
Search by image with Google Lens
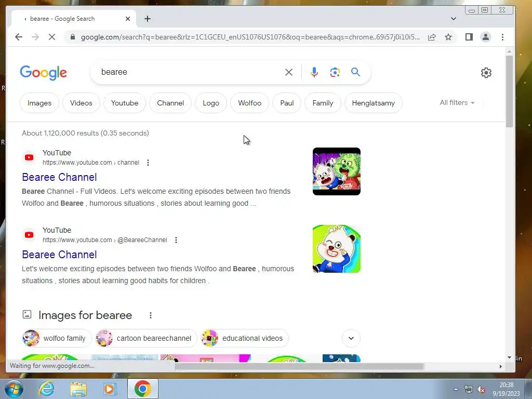[x=335, y=72]
